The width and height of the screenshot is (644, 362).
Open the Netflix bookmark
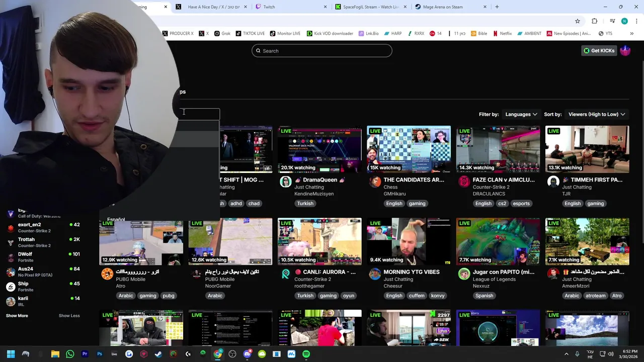[502, 34]
